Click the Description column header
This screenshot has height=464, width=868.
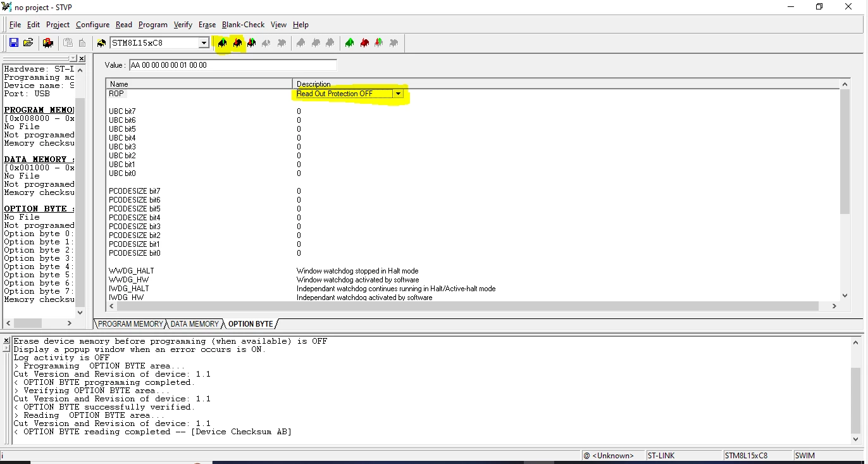566,84
